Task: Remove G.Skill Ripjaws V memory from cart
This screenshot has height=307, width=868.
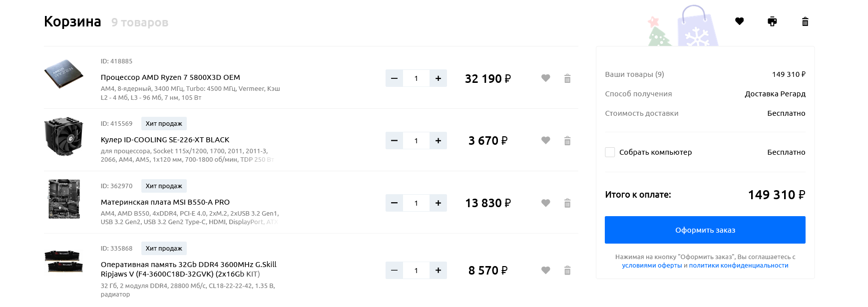Action: (x=567, y=271)
